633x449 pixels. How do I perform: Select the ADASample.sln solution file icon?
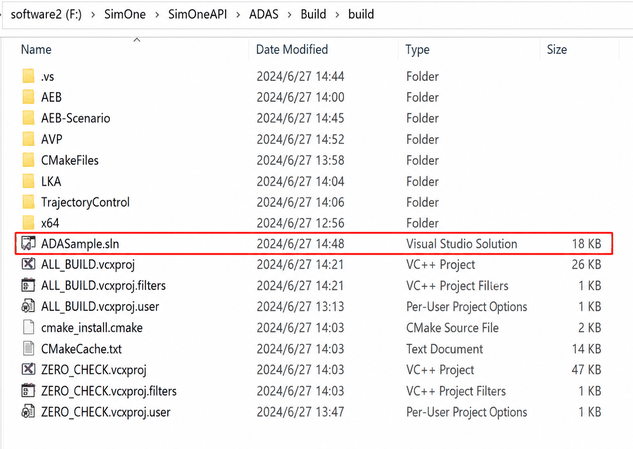tap(28, 243)
